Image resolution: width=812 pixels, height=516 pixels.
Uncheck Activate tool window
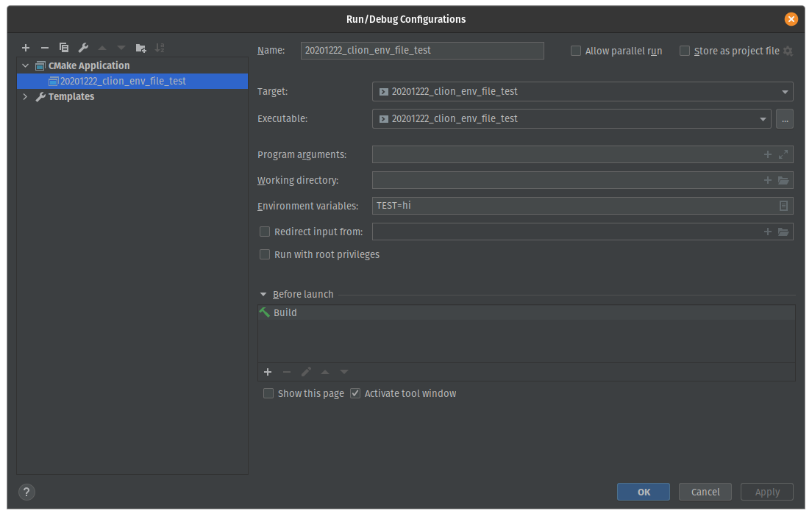[355, 393]
